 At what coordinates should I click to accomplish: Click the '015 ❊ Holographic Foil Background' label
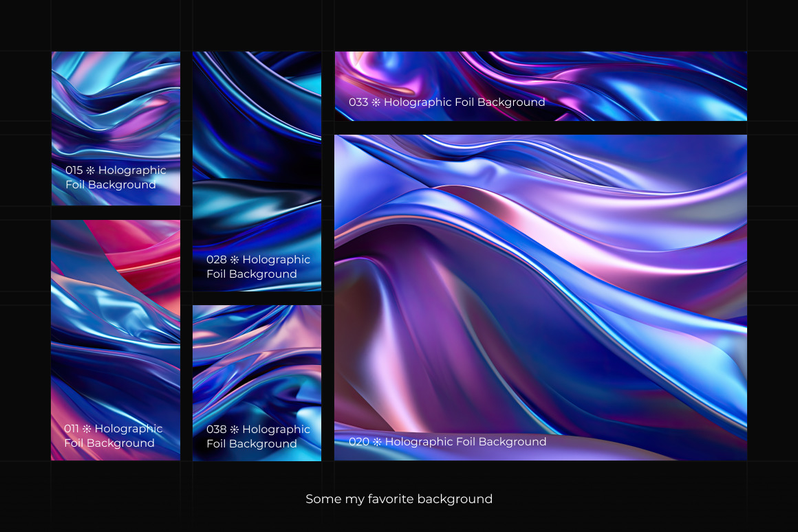click(x=116, y=177)
